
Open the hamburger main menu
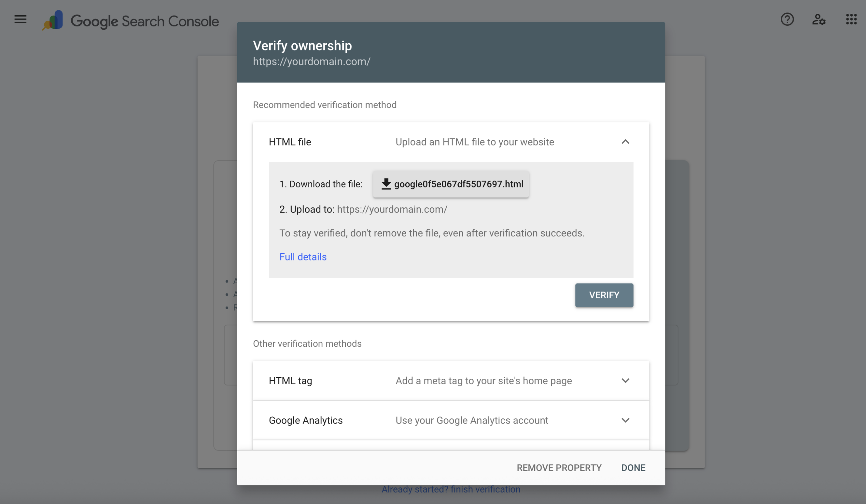[x=20, y=20]
